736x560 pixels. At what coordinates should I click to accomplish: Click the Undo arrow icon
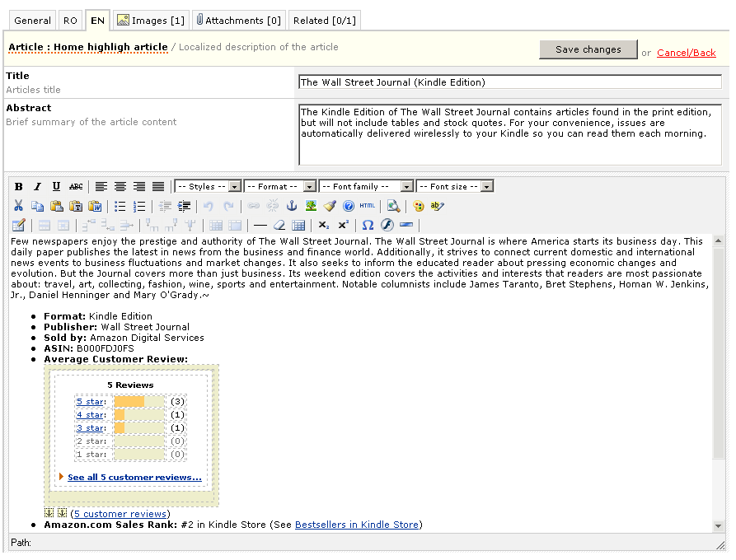point(209,205)
